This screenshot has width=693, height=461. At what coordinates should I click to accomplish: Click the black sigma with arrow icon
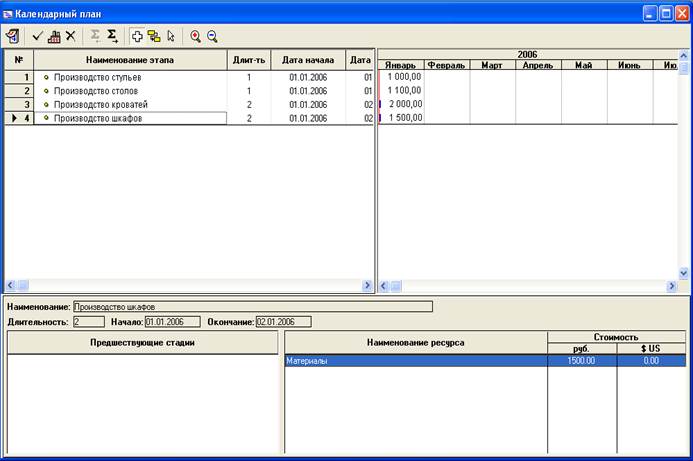point(112,36)
